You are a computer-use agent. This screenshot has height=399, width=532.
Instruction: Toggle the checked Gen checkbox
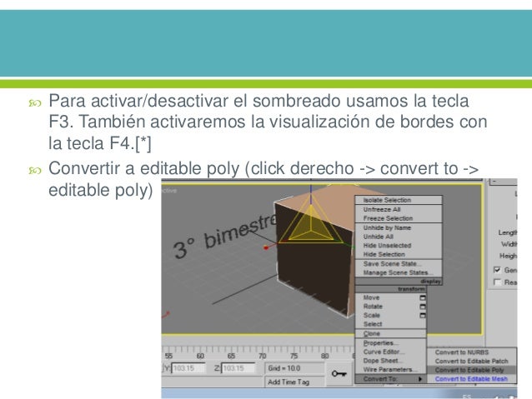(x=497, y=270)
